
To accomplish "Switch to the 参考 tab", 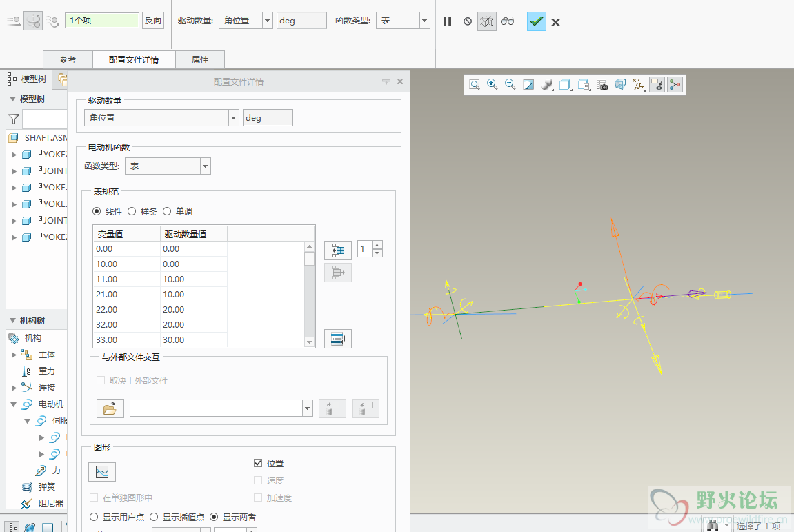I will coord(68,60).
